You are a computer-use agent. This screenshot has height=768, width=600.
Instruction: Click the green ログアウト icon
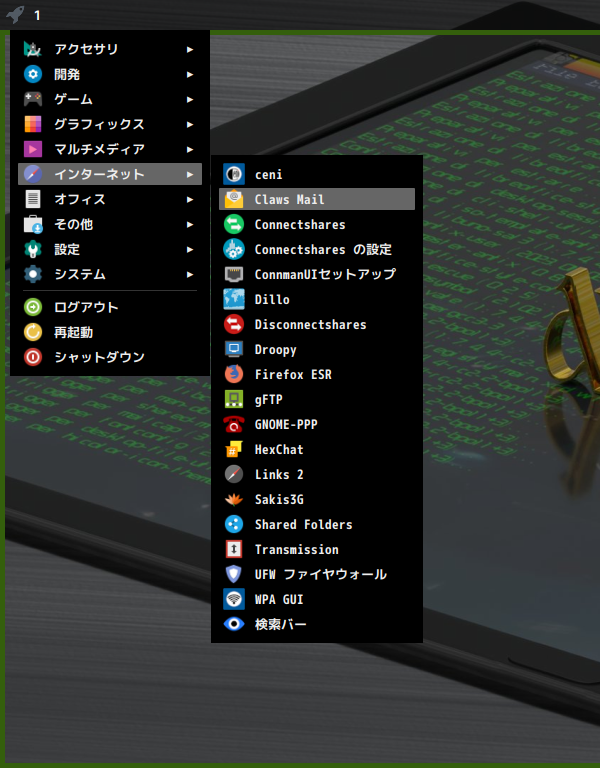tap(33, 307)
